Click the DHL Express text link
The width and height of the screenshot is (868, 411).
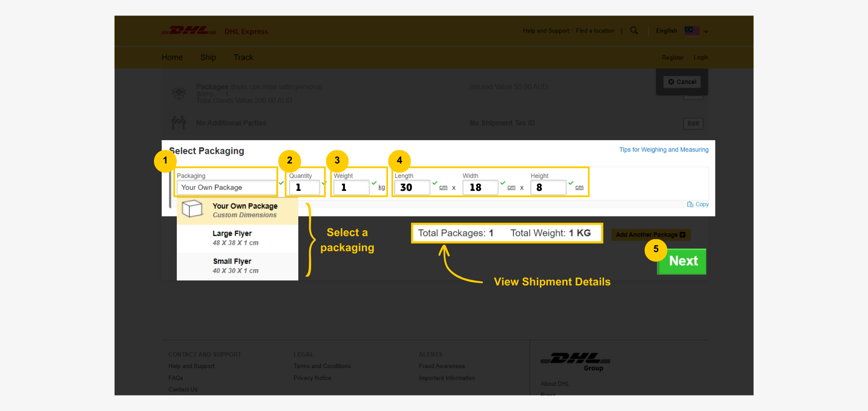tap(246, 32)
